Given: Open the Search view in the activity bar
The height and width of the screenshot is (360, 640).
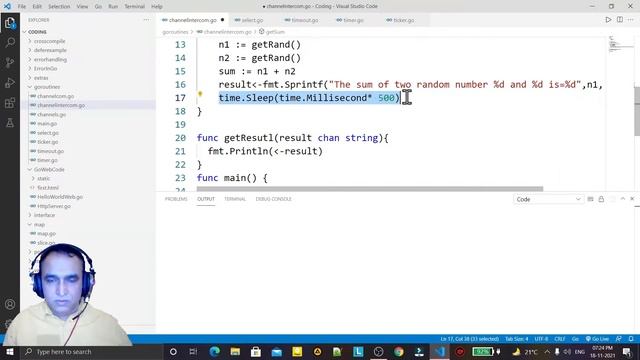Looking at the screenshot, I should point(10,42).
